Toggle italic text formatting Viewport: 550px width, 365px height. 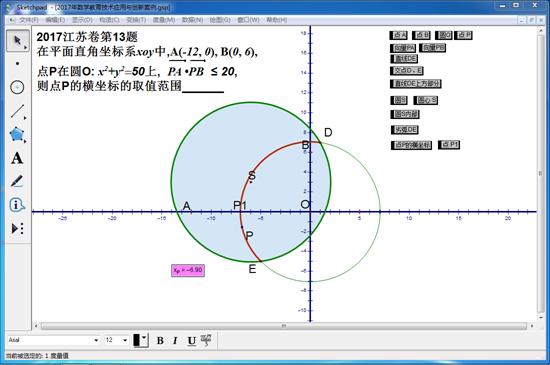pyautogui.click(x=175, y=340)
